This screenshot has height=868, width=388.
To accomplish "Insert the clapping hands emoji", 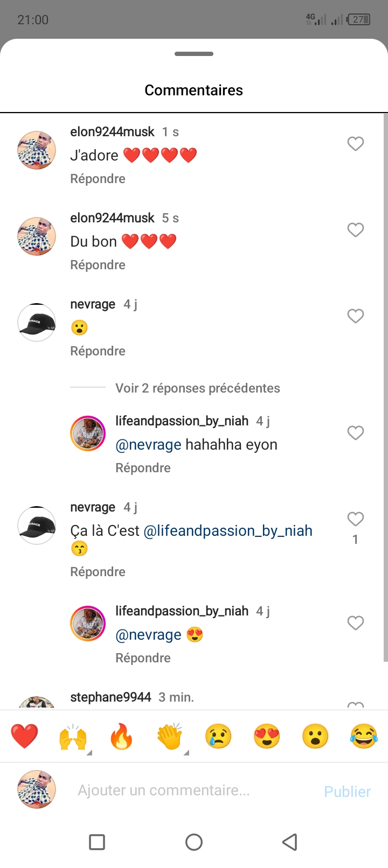I will pyautogui.click(x=170, y=736).
